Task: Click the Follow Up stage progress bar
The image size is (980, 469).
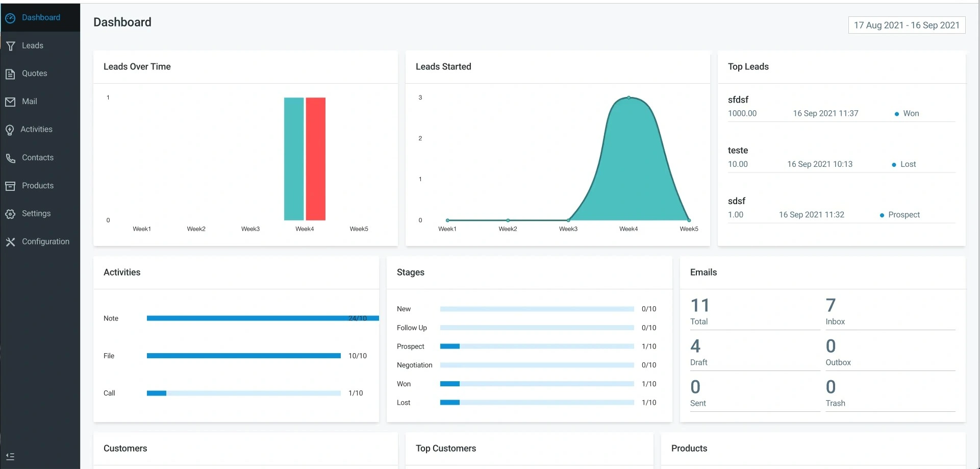Action: click(x=537, y=328)
